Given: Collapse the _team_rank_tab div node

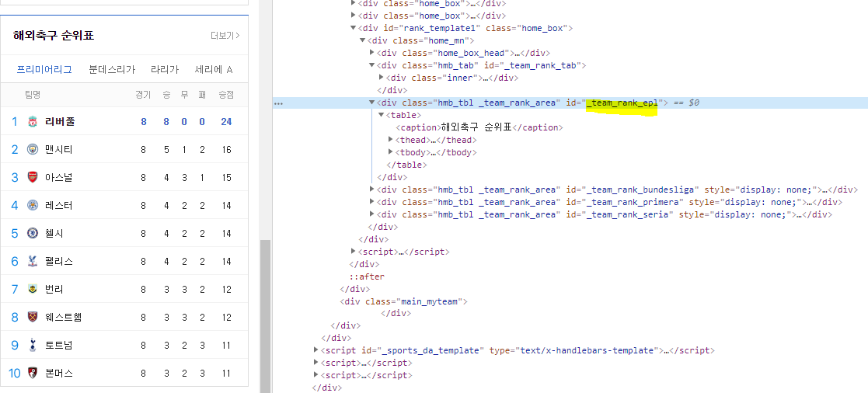Looking at the screenshot, I should [x=372, y=65].
